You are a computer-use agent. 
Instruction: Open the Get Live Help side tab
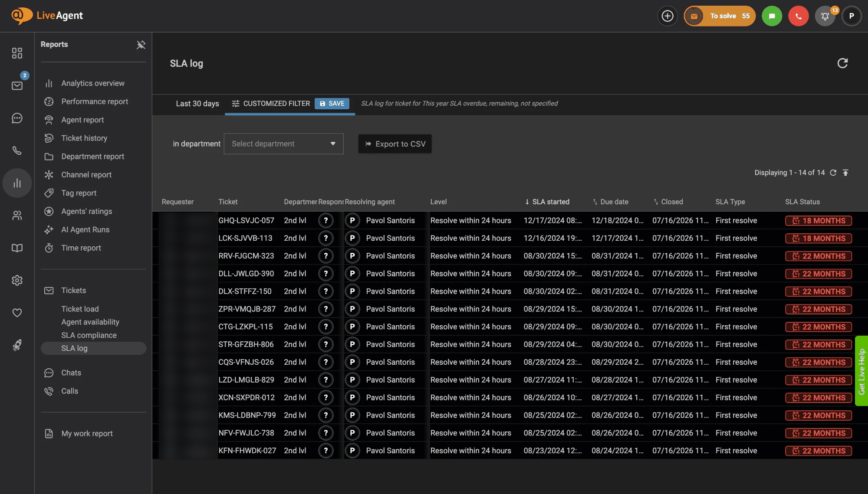click(861, 371)
